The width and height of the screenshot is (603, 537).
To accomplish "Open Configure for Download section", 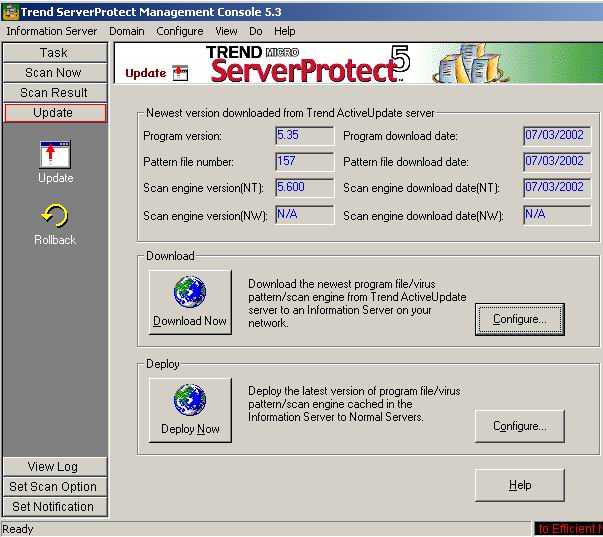I will [x=520, y=319].
